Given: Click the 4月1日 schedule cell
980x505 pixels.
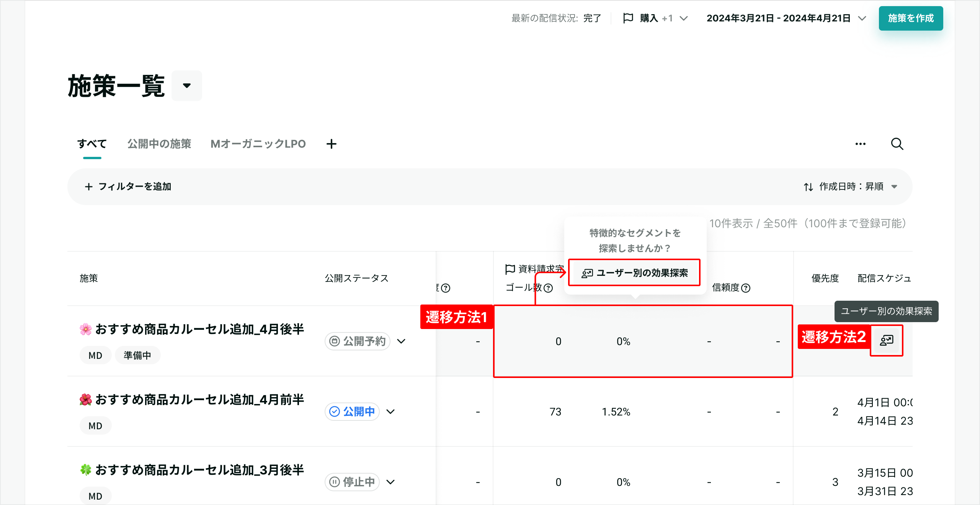Looking at the screenshot, I should 885,412.
